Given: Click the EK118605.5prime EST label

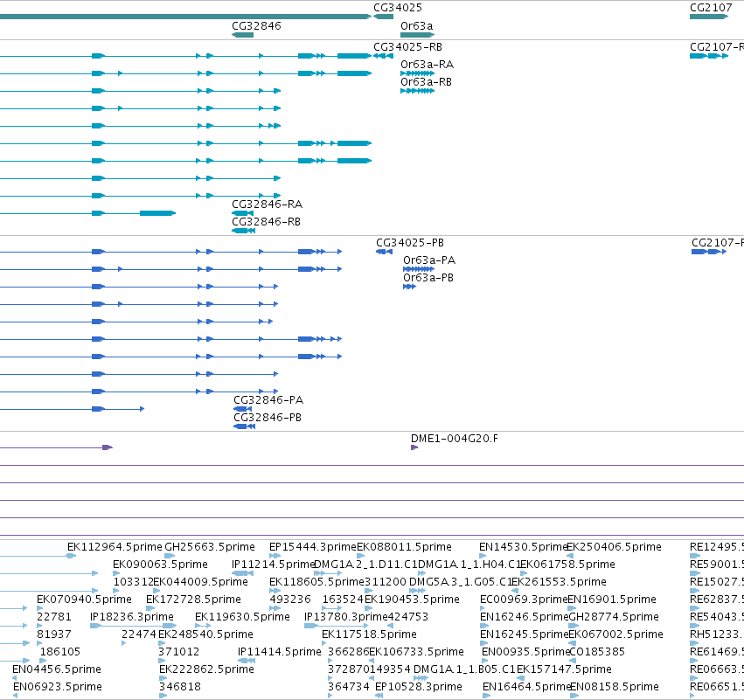Looking at the screenshot, I should [x=316, y=582].
